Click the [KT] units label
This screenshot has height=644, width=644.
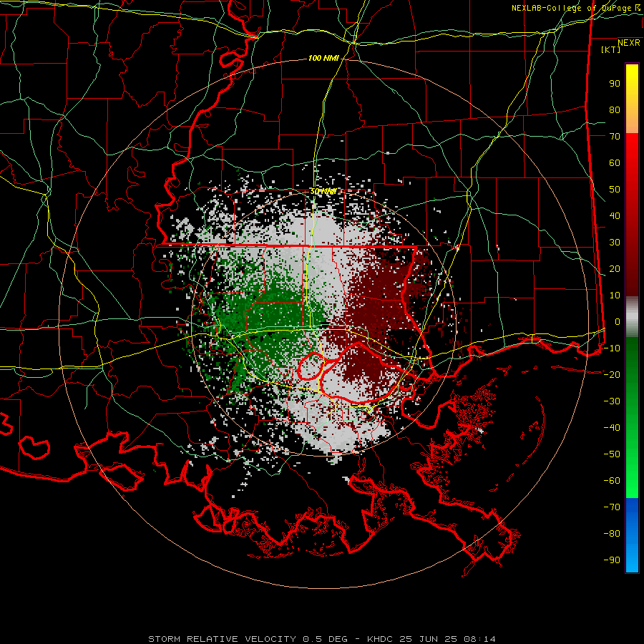tap(610, 49)
